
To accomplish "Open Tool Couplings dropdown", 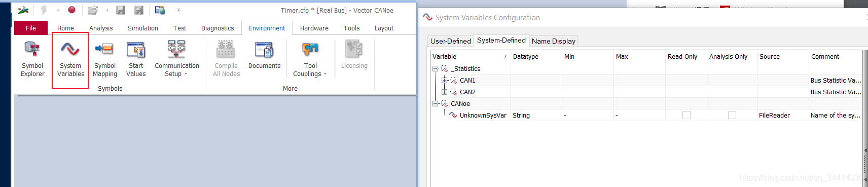I will (310, 59).
